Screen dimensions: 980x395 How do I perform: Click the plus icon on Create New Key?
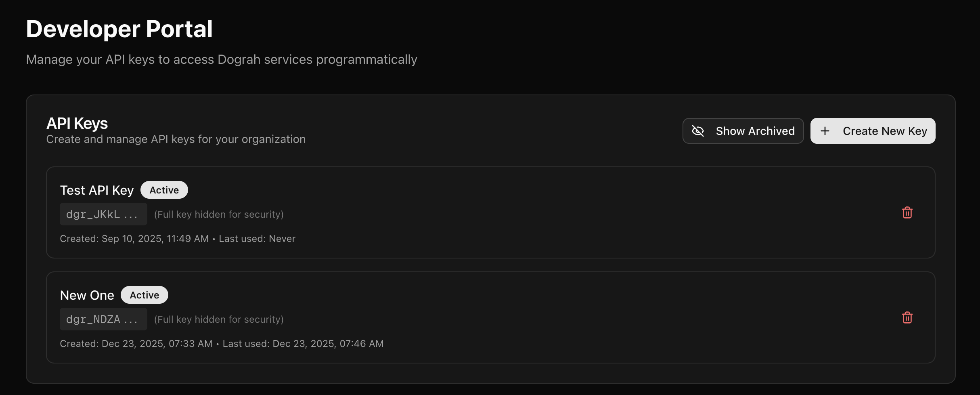click(825, 130)
